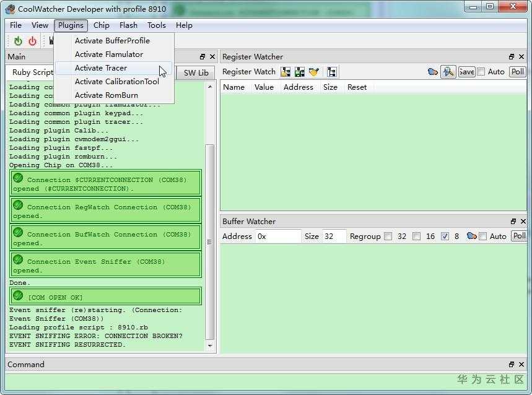Click the Buffer Watcher Address input field

(x=278, y=237)
